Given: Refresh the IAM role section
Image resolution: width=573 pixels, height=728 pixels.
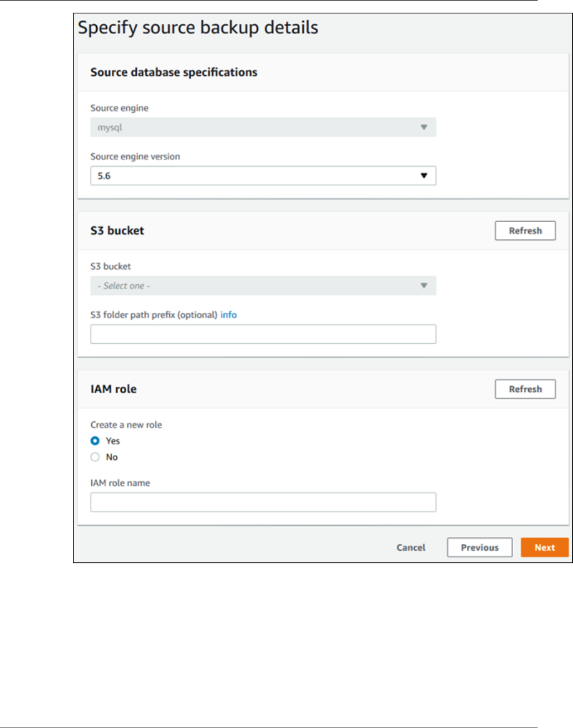Looking at the screenshot, I should tap(525, 389).
